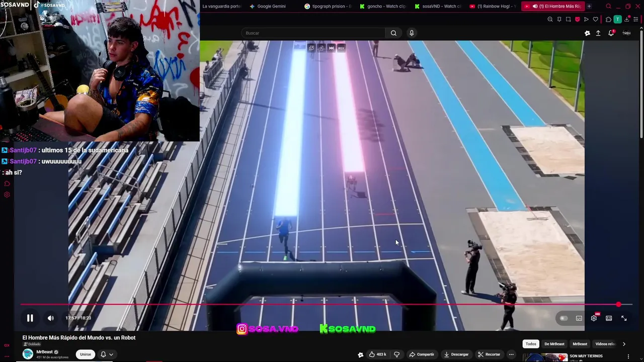The height and width of the screenshot is (362, 644).
Task: Click the sparkle icon beside upload icon
Action: [587, 33]
